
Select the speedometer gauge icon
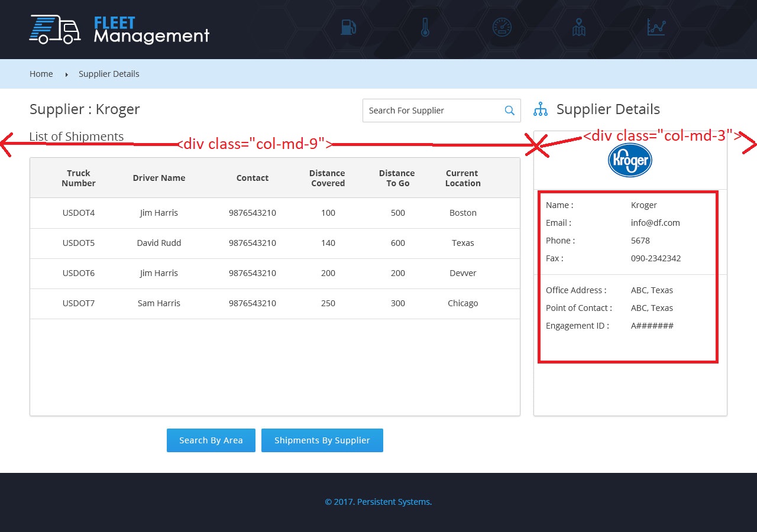pos(502,27)
